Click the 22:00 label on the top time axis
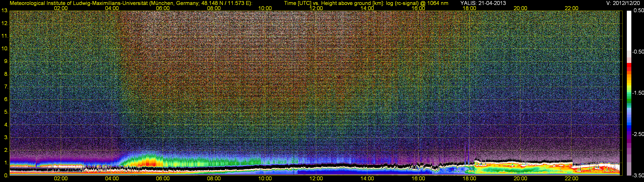This screenshot has width=644, height=182. pyautogui.click(x=571, y=8)
